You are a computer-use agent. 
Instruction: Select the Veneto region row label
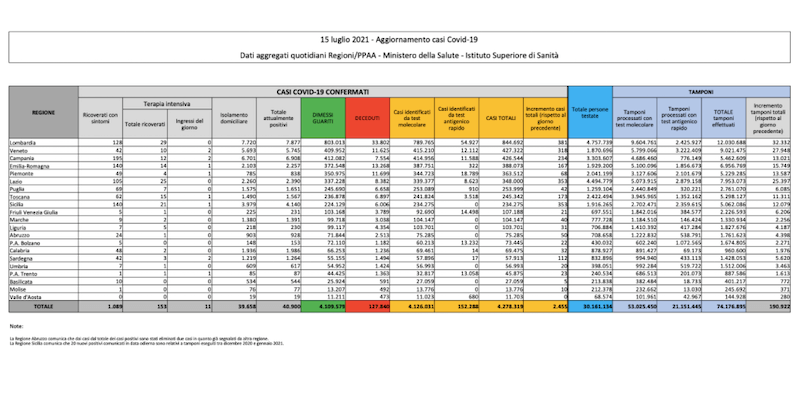18,151
